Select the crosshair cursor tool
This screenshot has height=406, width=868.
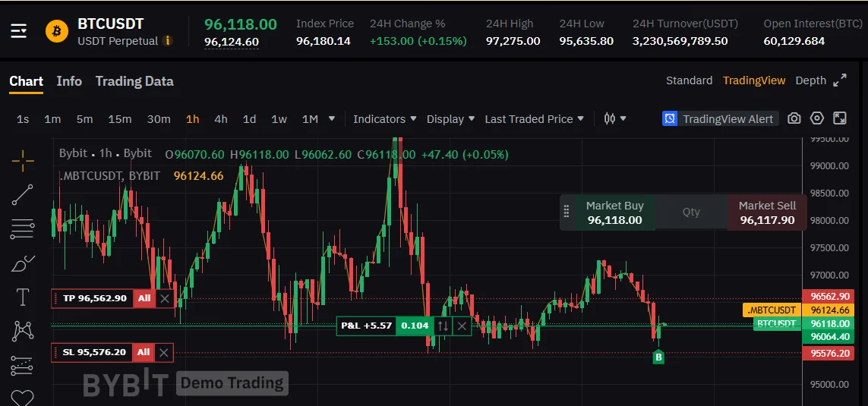[x=23, y=161]
